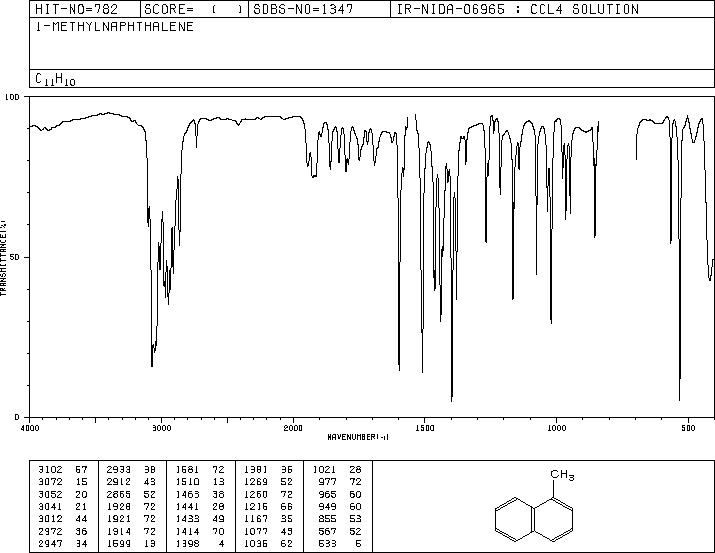Viewport: 715px width, 553px height.
Task: Select the 1914 peak entry in the table
Action: tap(131, 532)
